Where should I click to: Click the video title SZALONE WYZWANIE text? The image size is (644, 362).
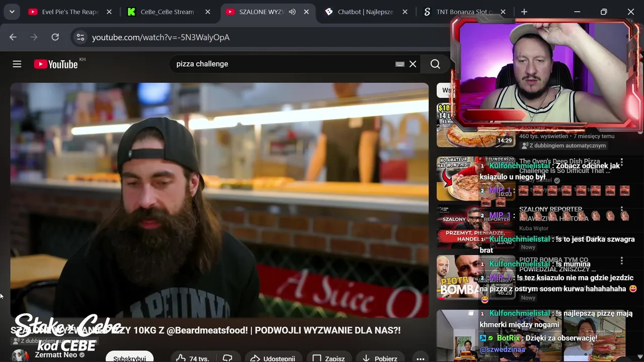click(206, 330)
